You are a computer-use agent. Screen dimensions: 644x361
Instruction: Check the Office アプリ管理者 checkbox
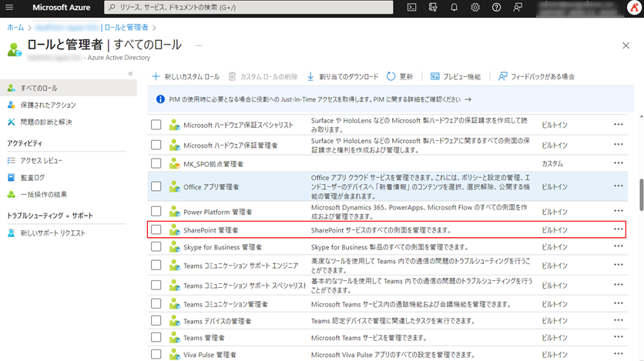[156, 186]
